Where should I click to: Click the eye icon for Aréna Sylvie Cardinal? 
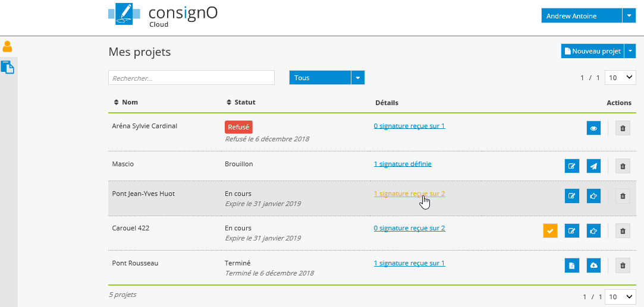[593, 128]
